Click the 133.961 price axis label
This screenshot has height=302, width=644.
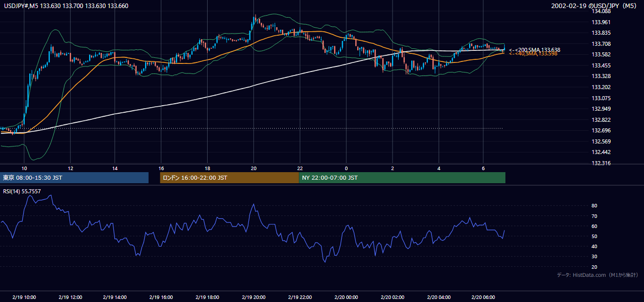[602, 22]
